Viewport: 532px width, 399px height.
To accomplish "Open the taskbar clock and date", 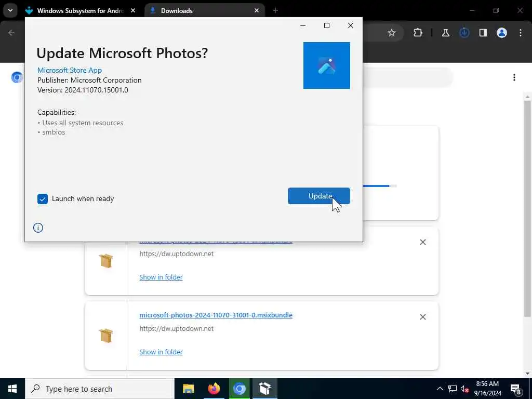I will (487, 389).
